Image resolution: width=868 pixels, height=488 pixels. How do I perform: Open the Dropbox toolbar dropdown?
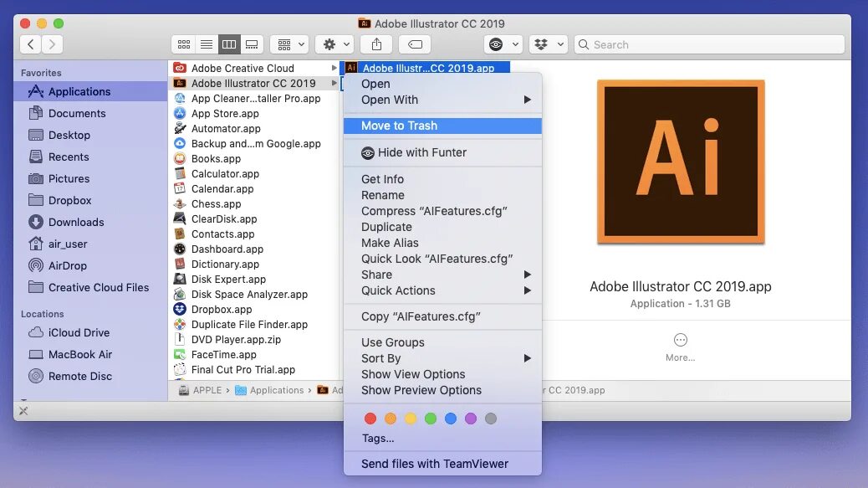tap(548, 44)
